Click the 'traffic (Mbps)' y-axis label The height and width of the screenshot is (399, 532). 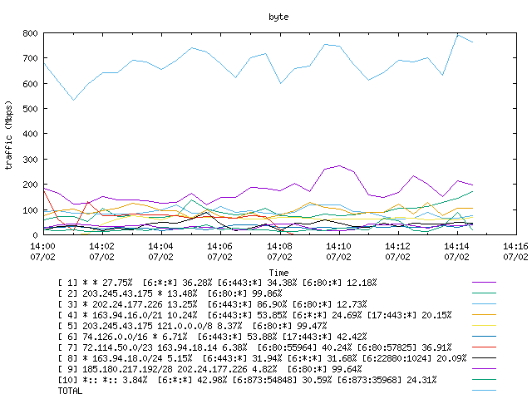9,135
